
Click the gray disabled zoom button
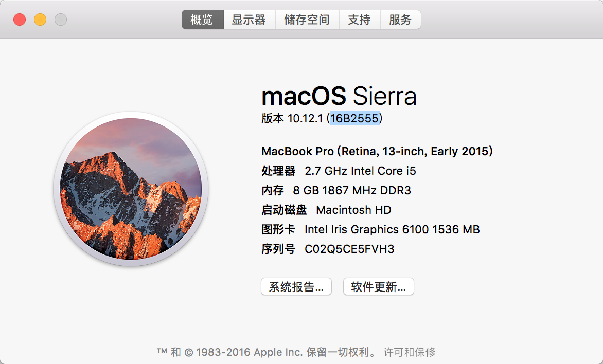(61, 20)
